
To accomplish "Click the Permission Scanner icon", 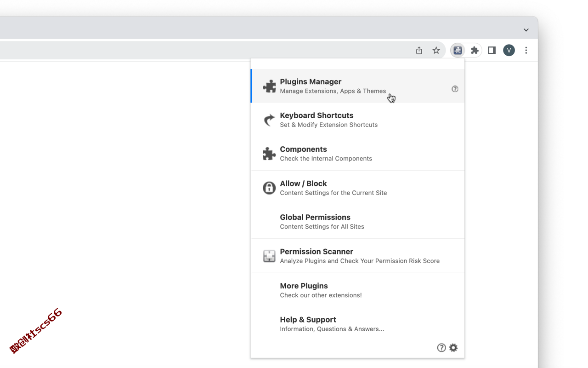I will point(269,256).
